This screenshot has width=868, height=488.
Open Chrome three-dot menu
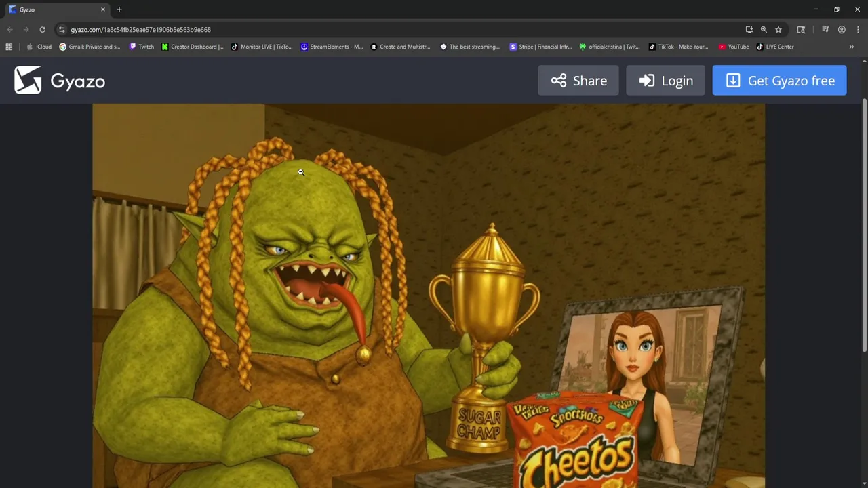(x=858, y=30)
